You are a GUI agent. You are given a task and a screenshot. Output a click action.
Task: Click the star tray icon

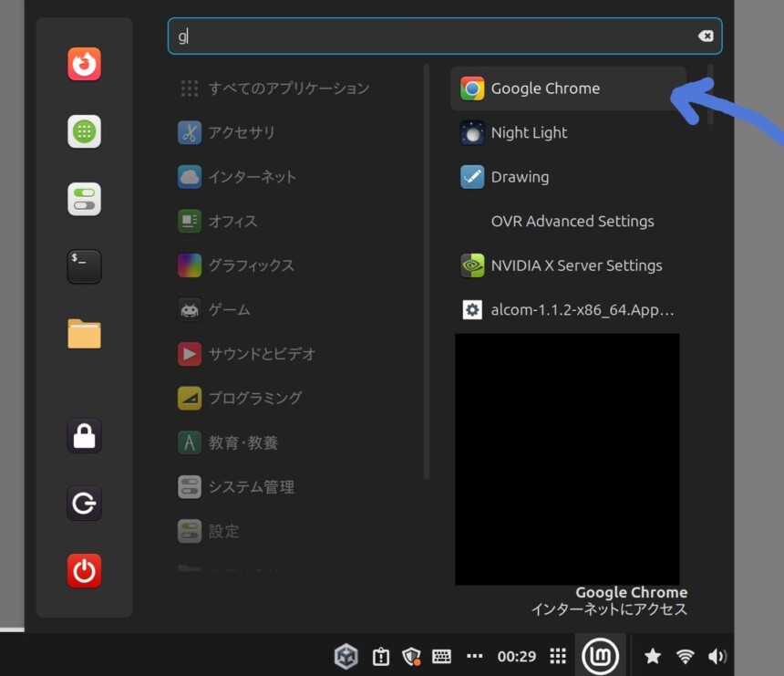pyautogui.click(x=653, y=656)
